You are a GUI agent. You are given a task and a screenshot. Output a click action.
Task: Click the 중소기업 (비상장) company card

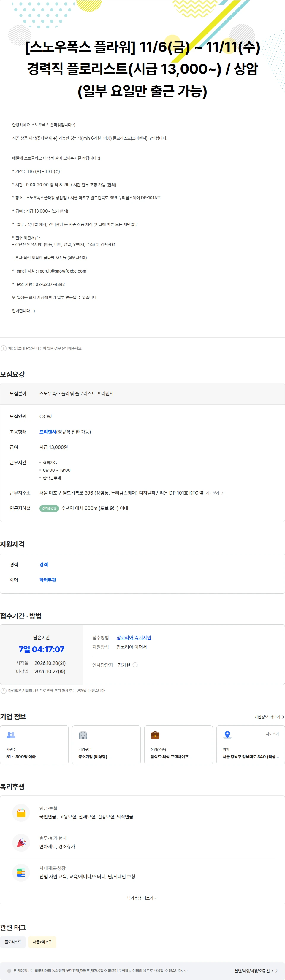(x=106, y=745)
